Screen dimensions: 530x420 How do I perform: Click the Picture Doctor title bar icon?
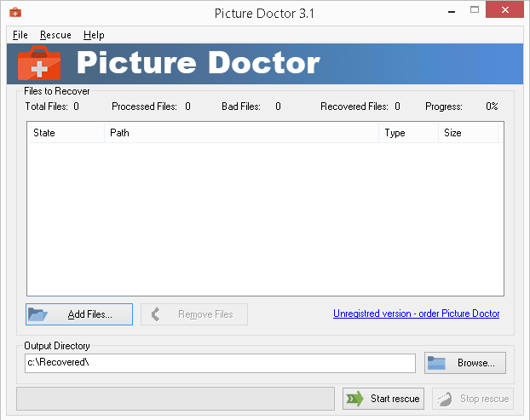15,13
